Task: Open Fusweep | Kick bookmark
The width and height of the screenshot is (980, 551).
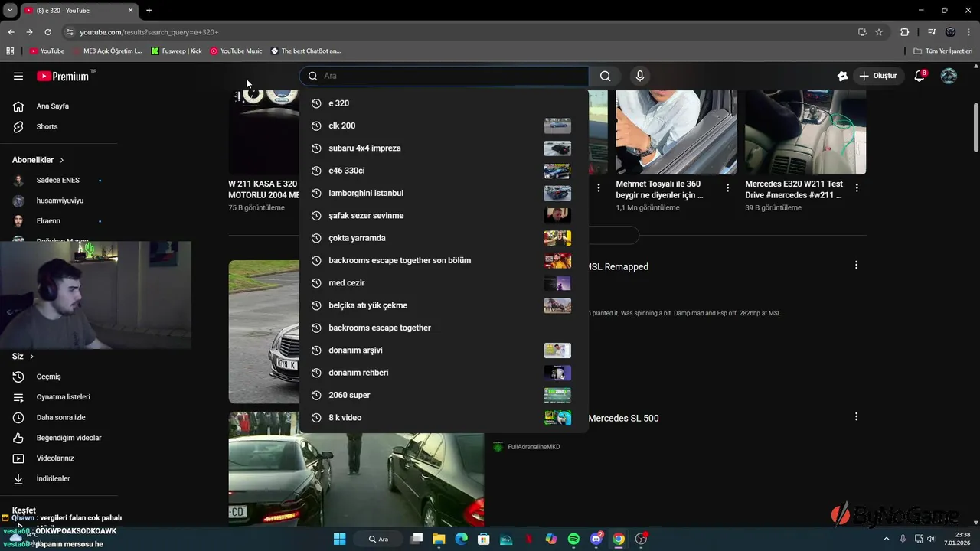Action: 177,51
